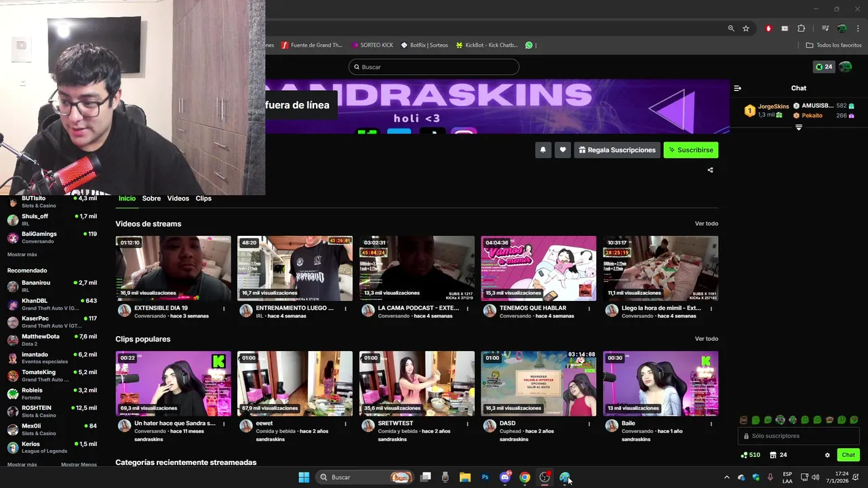Collapse the chat panel with arrow icon
This screenshot has width=868, height=488.
(738, 88)
